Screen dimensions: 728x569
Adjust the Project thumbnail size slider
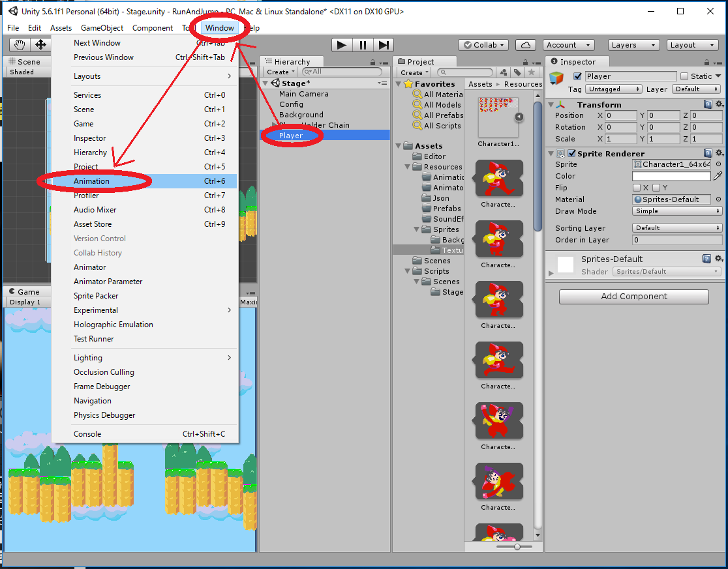coord(517,547)
